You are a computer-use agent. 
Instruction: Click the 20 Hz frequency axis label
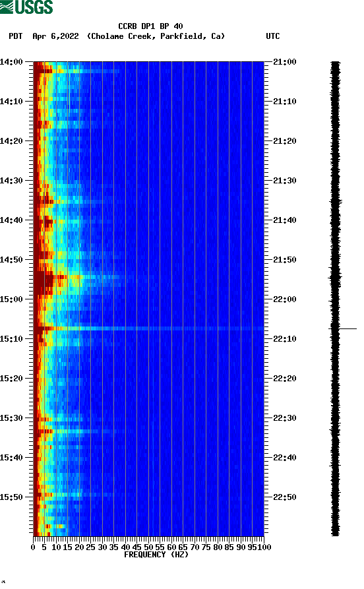(x=79, y=547)
